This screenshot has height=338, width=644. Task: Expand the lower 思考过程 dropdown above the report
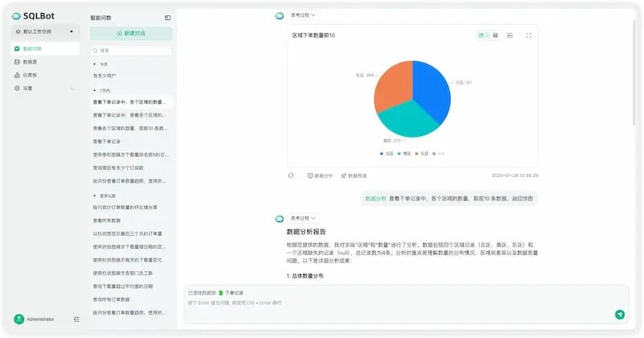tap(303, 218)
